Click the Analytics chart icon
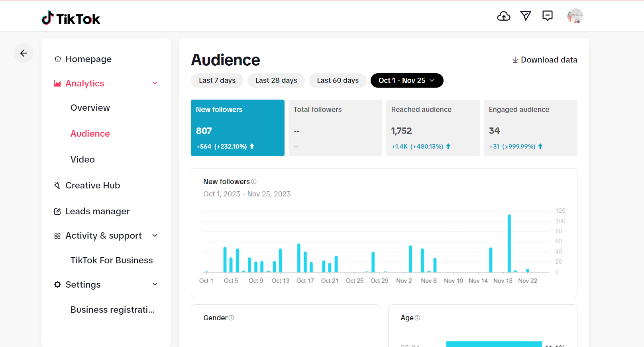The height and width of the screenshot is (347, 644). coord(57,83)
